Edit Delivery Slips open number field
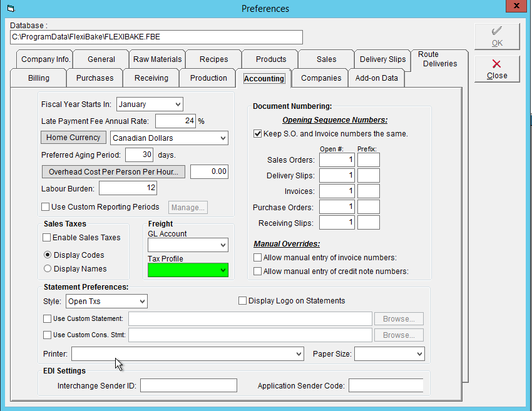The width and height of the screenshot is (532, 411). pyautogui.click(x=337, y=175)
